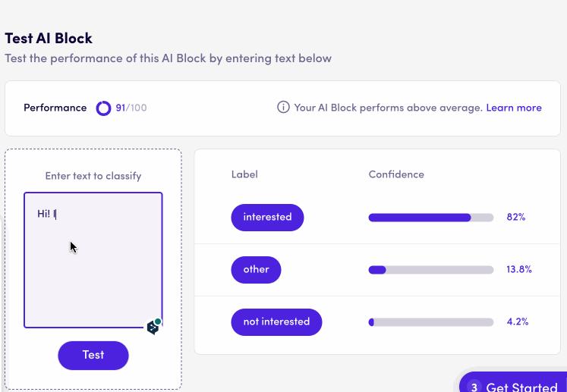Click the Label column header
567x392 pixels.
(x=244, y=174)
